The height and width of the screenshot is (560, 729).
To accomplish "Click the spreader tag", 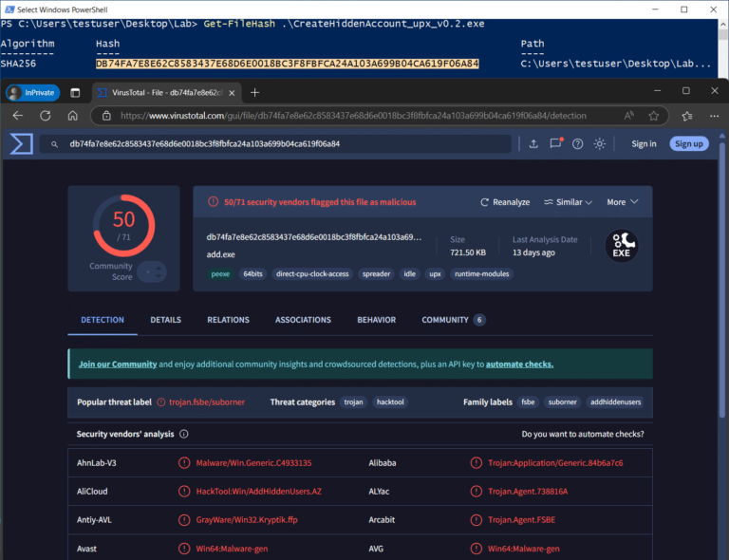I will [376, 274].
